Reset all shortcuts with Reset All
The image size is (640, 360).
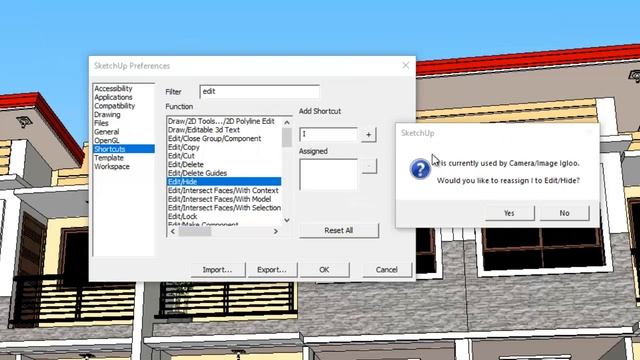[339, 231]
